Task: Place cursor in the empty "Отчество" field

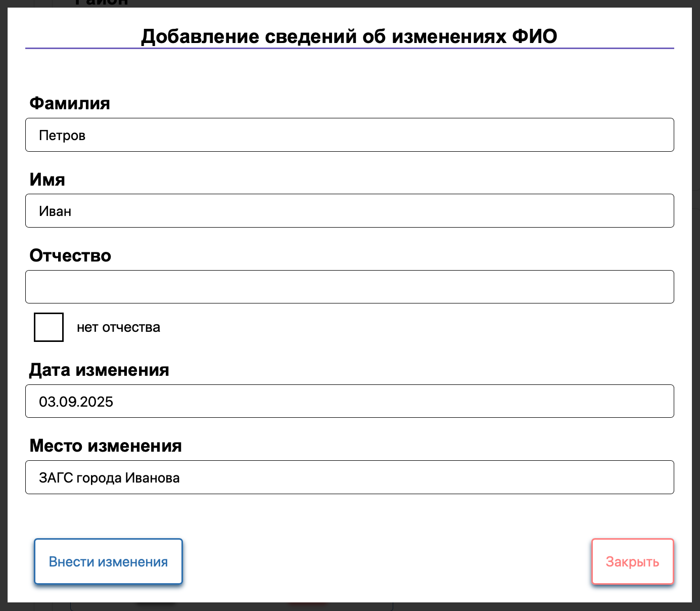Action: [x=350, y=287]
